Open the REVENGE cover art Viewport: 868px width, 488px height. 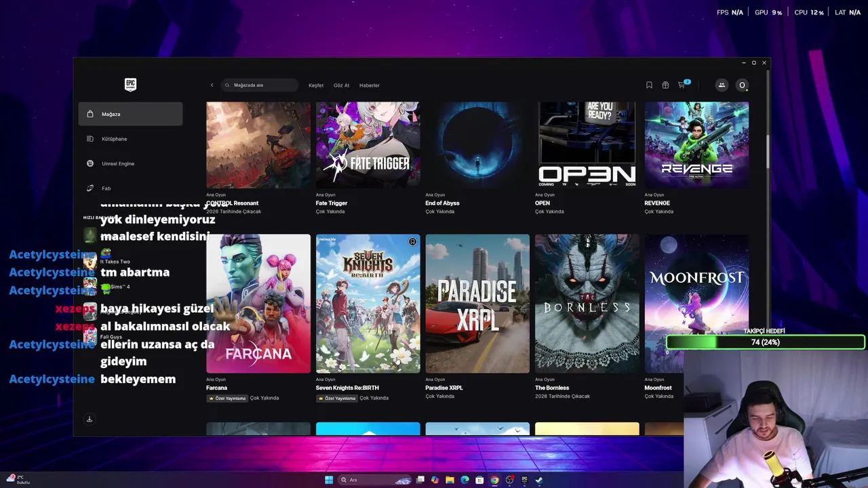(x=696, y=145)
